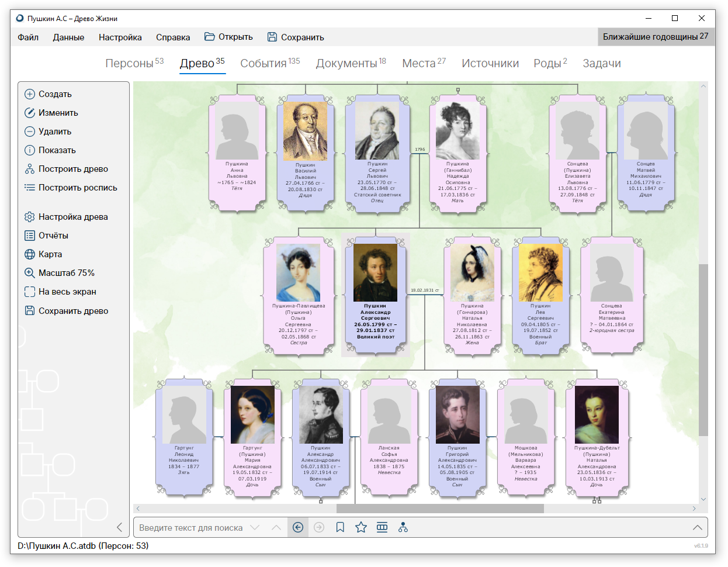Screen dimensions: 728x567
Task: Click the Показать info icon
Action: tap(30, 150)
